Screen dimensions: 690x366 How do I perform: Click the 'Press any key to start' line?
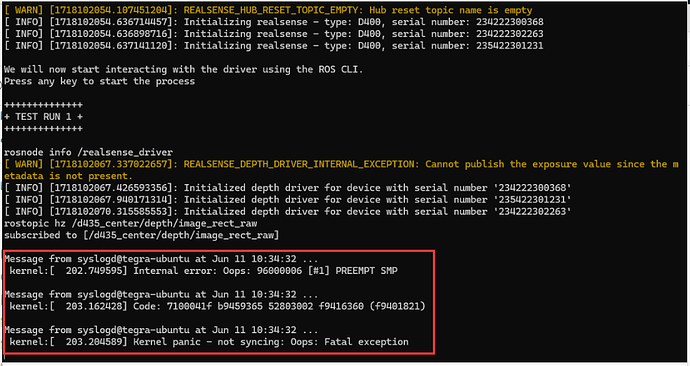99,81
